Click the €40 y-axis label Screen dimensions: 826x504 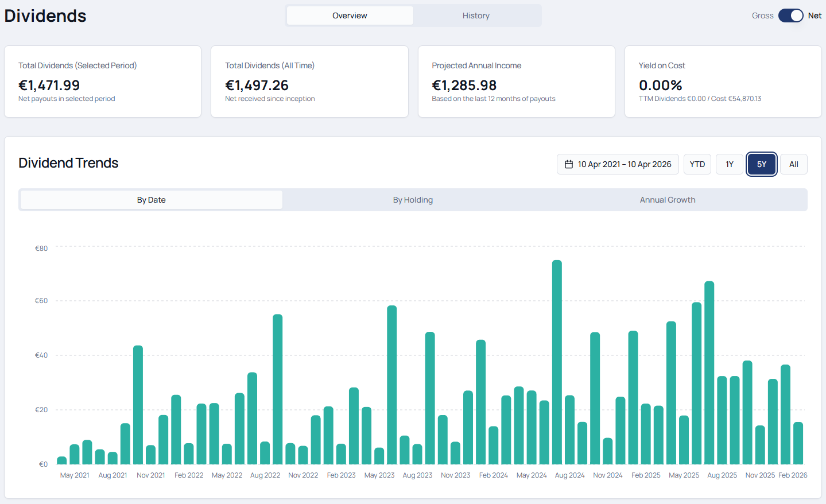pos(41,355)
